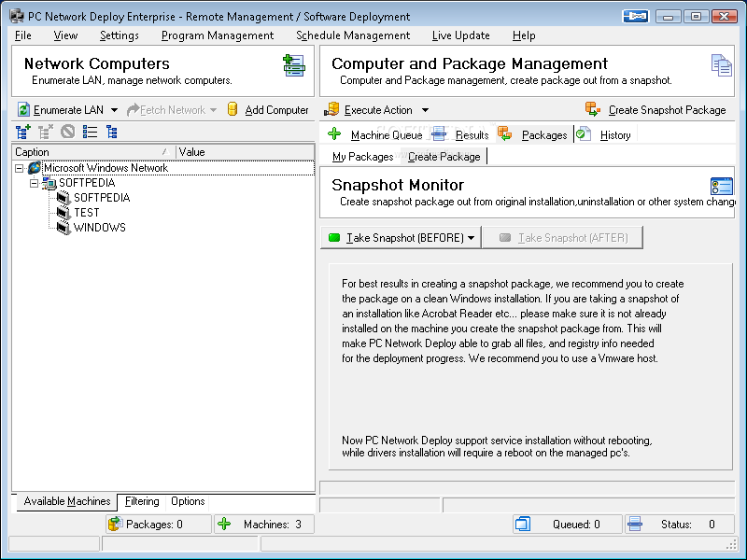This screenshot has height=560, width=747.
Task: Click the Add Computer button
Action: click(x=268, y=110)
